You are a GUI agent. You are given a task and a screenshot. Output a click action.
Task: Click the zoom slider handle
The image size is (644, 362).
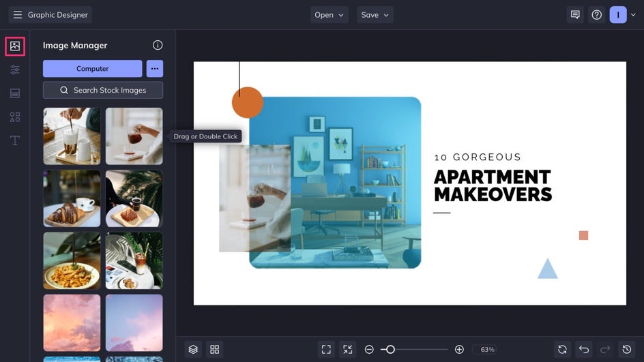pos(390,349)
